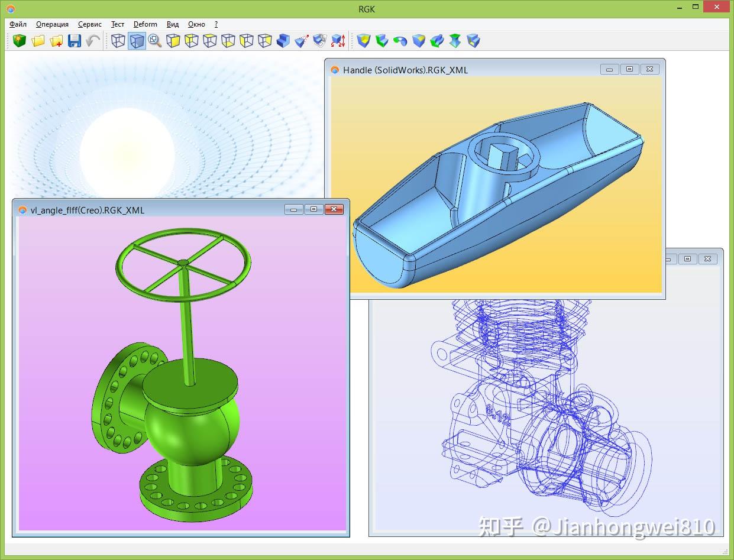Open the Вид menu
Screen dimensions: 734x560
pyautogui.click(x=172, y=24)
